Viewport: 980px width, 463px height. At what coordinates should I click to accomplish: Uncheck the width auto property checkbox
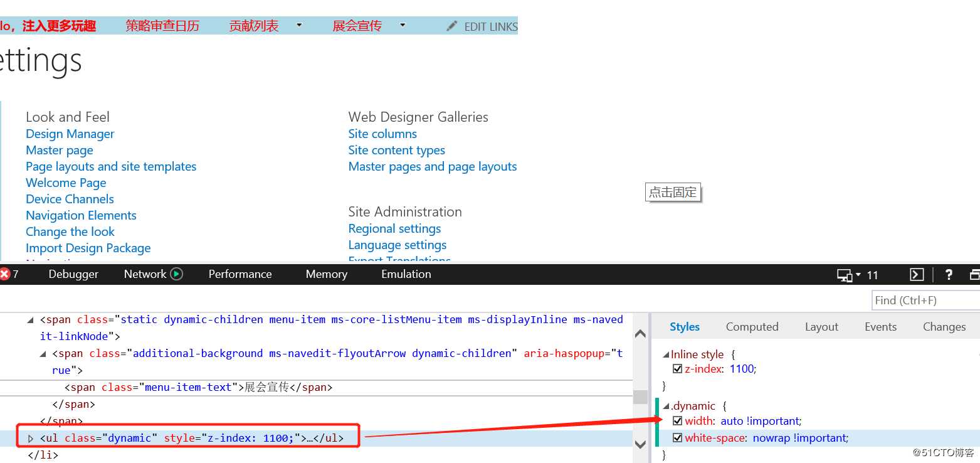[677, 421]
